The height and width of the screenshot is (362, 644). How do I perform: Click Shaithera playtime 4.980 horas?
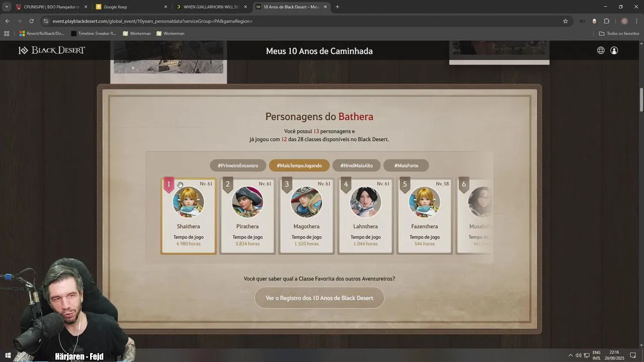(189, 244)
